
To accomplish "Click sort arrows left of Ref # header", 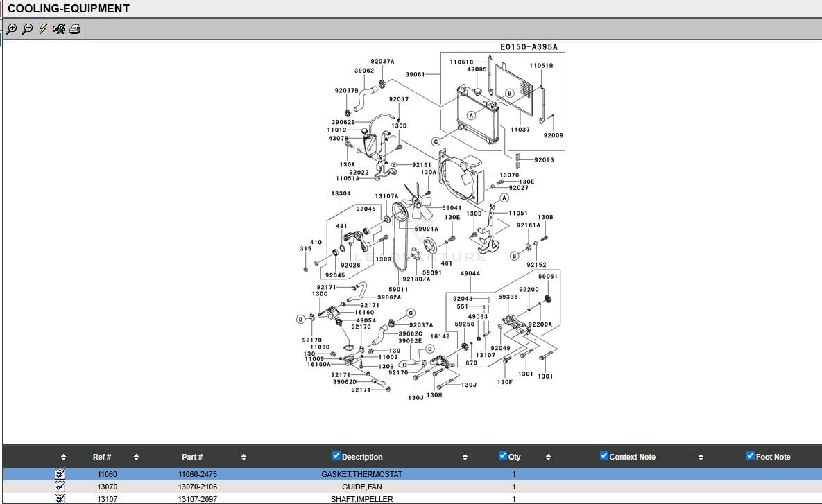I will pos(64,458).
